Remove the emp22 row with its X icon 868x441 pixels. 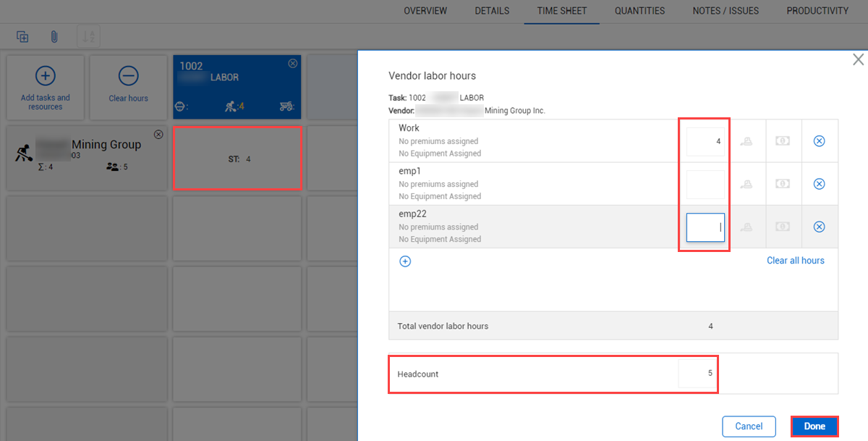819,227
